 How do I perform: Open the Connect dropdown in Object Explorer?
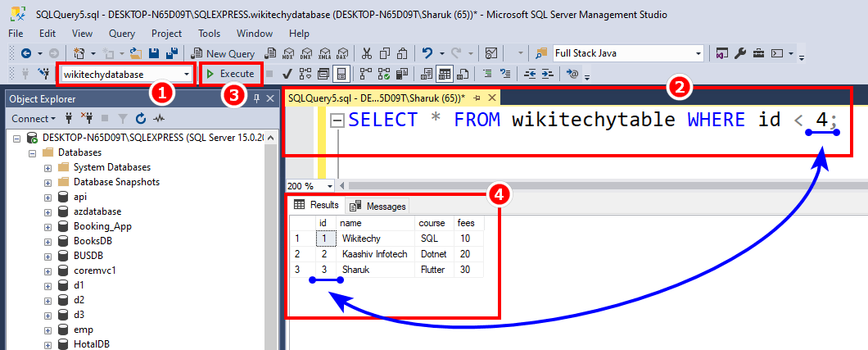(34, 119)
